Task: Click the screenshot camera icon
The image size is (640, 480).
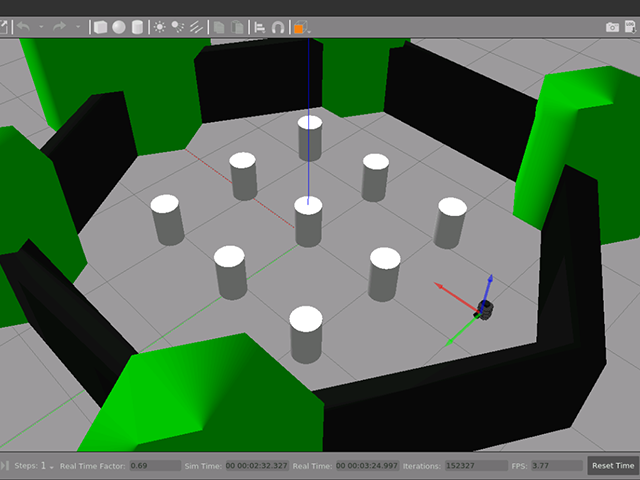Action: [612, 27]
